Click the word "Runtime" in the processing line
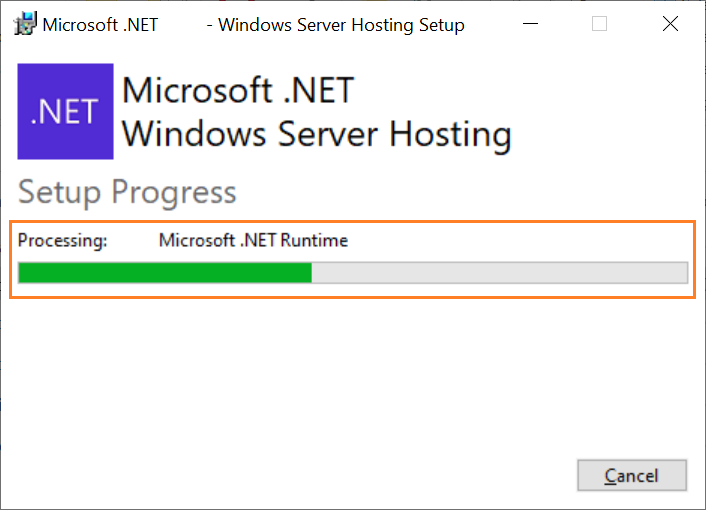 point(314,240)
